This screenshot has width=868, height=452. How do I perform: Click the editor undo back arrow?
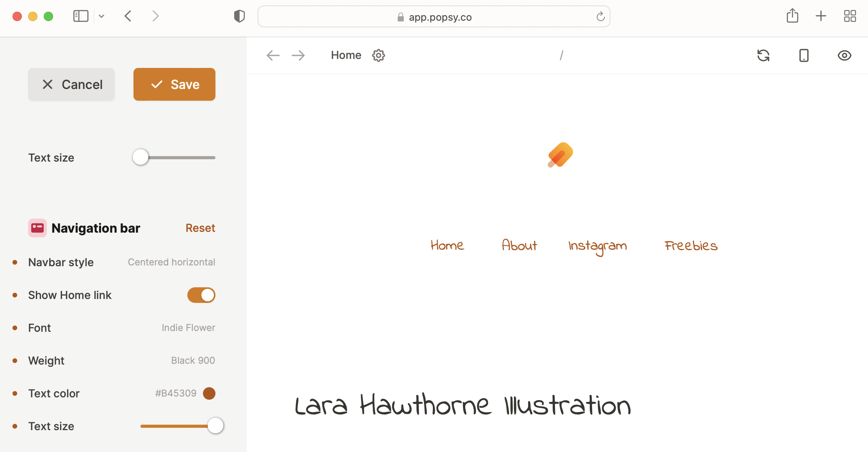273,55
